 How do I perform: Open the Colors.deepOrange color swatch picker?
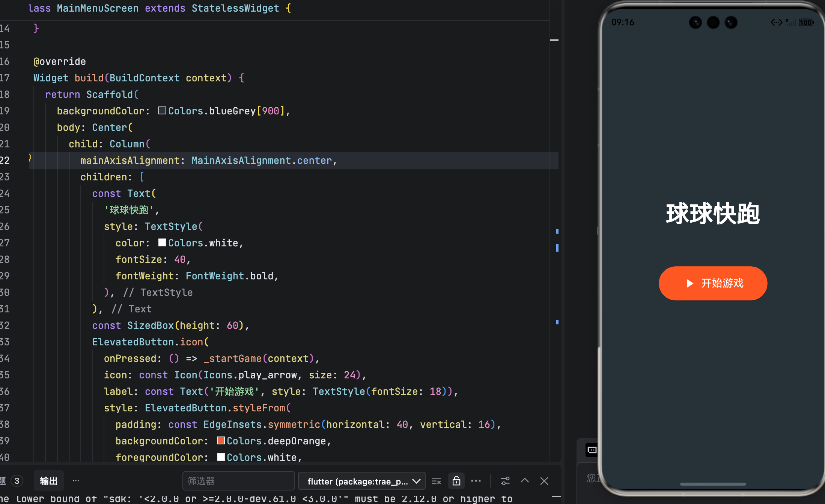tap(221, 441)
